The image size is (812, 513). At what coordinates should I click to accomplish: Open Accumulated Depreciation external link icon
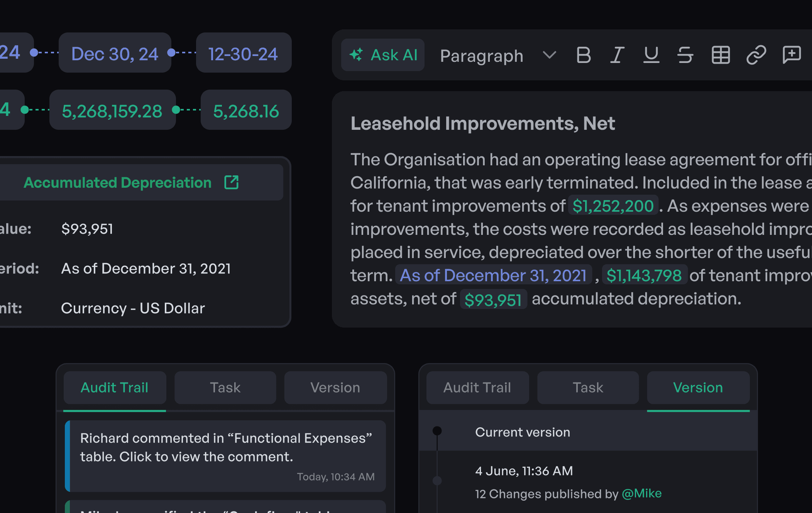(232, 182)
